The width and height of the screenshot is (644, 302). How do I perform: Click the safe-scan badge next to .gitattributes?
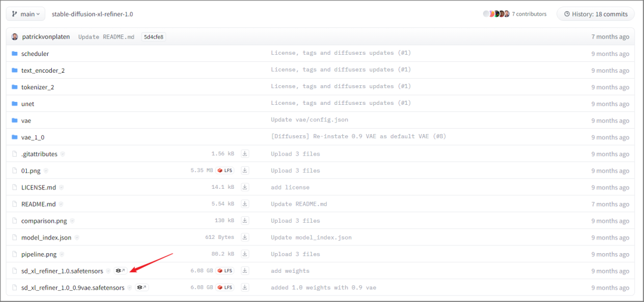(x=63, y=154)
